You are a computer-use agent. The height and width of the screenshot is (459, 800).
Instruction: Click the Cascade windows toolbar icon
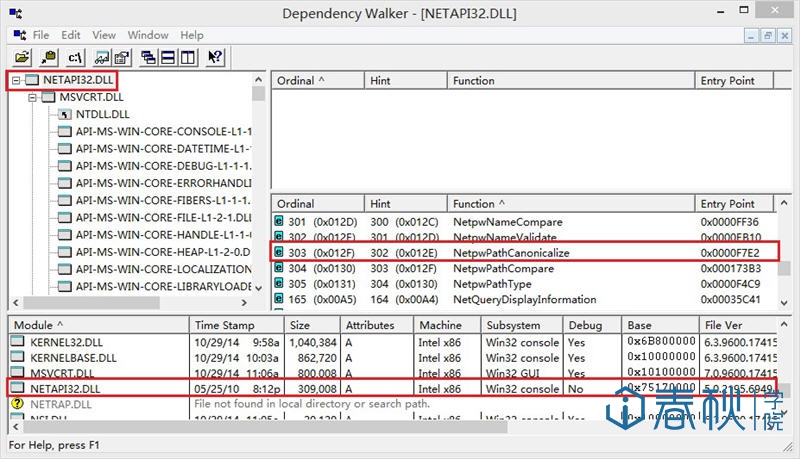(x=148, y=57)
